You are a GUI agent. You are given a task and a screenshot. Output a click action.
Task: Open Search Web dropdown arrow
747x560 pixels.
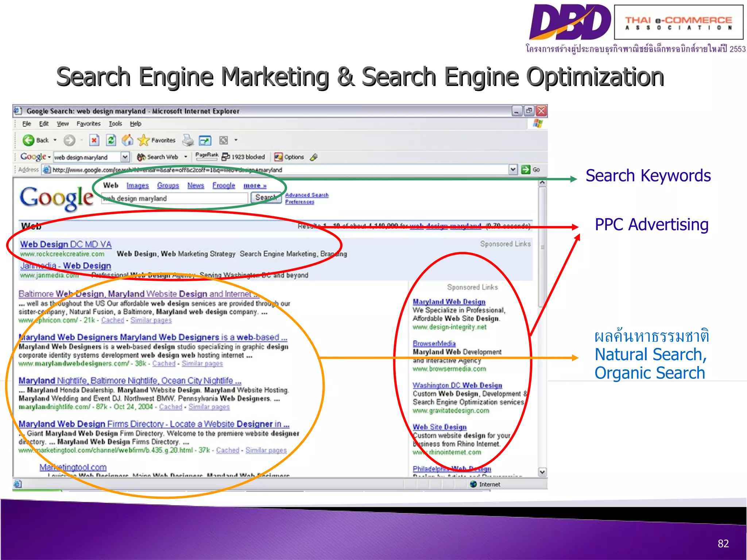point(186,157)
